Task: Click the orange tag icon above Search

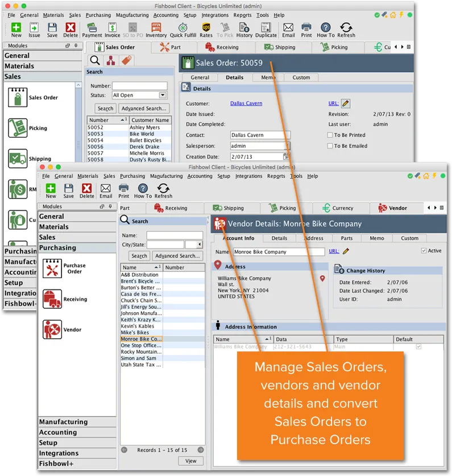Action: pyautogui.click(x=127, y=60)
